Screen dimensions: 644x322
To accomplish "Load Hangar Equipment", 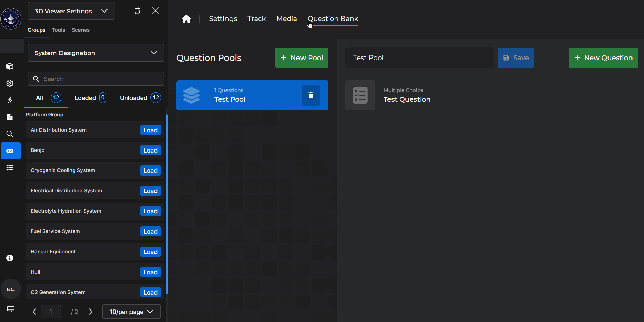I will coord(150,252).
